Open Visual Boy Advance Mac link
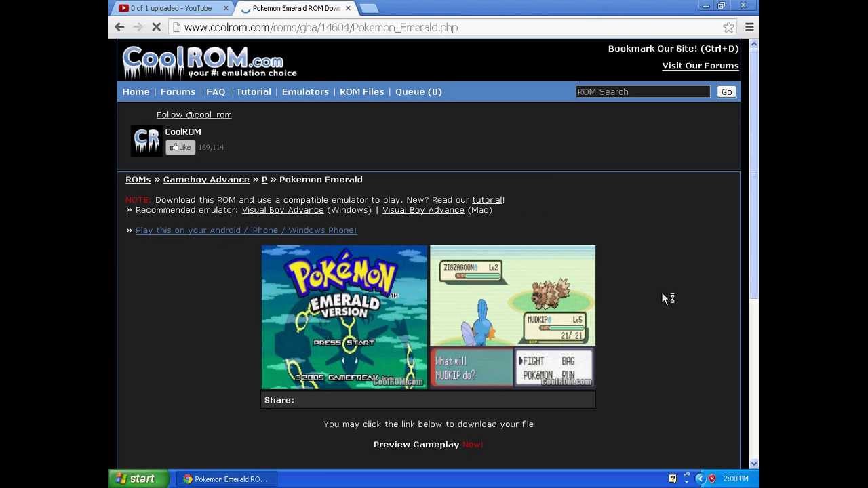 (x=423, y=210)
